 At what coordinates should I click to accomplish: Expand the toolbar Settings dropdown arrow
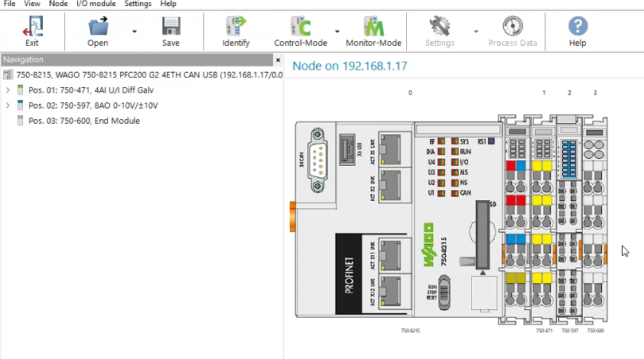476,31
